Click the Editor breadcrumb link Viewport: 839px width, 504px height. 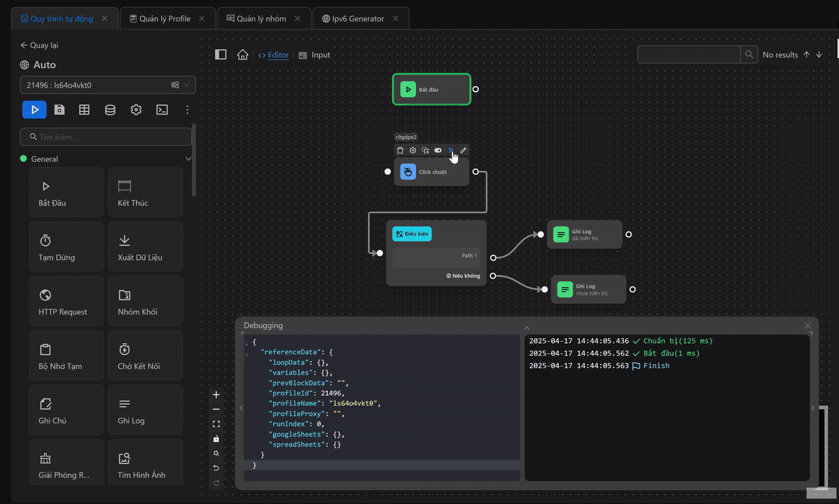pyautogui.click(x=277, y=55)
